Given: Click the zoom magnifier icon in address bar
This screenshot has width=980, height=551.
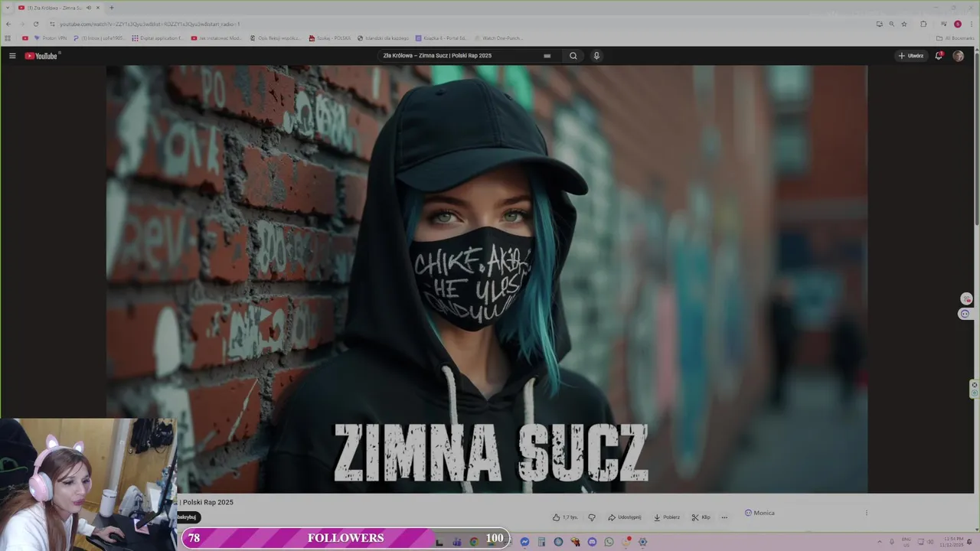Looking at the screenshot, I should pyautogui.click(x=891, y=24).
